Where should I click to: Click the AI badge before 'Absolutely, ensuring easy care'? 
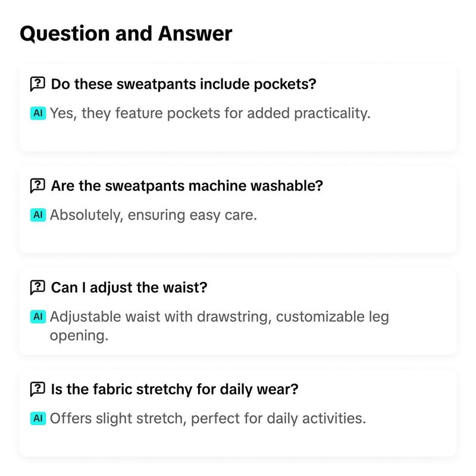click(38, 215)
